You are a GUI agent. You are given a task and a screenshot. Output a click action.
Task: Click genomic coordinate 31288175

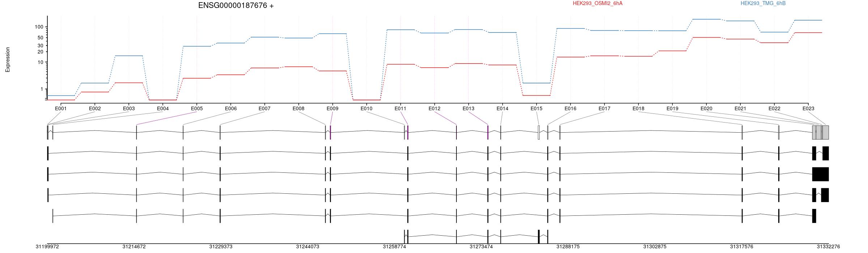pos(568,247)
